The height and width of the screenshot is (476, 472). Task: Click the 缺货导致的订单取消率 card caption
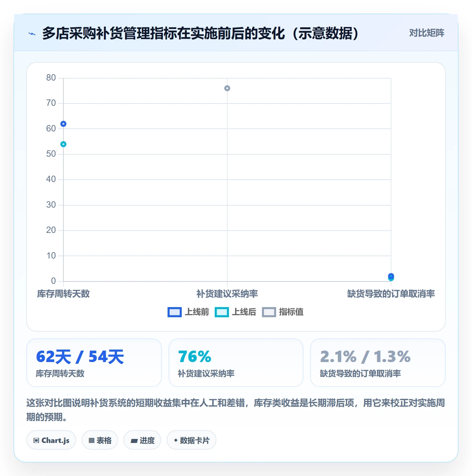[x=360, y=374]
